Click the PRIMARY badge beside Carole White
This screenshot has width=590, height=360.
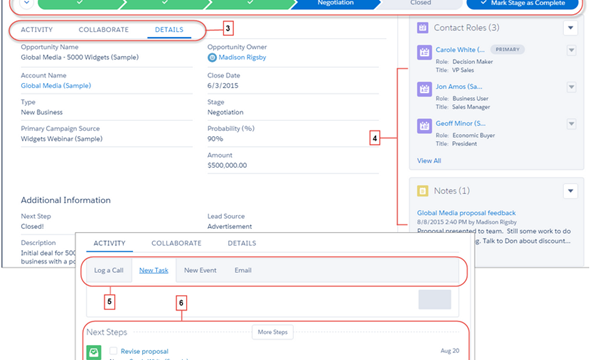(x=507, y=49)
